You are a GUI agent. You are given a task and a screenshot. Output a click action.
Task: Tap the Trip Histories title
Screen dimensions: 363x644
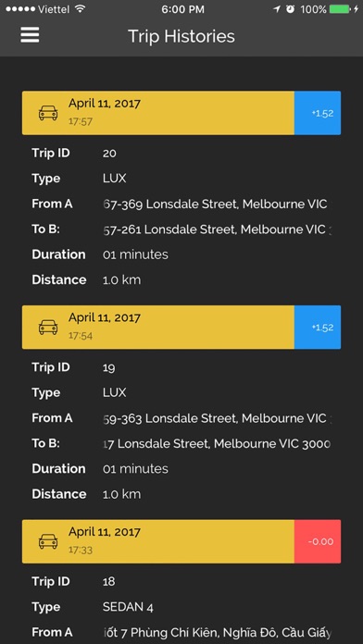(181, 36)
